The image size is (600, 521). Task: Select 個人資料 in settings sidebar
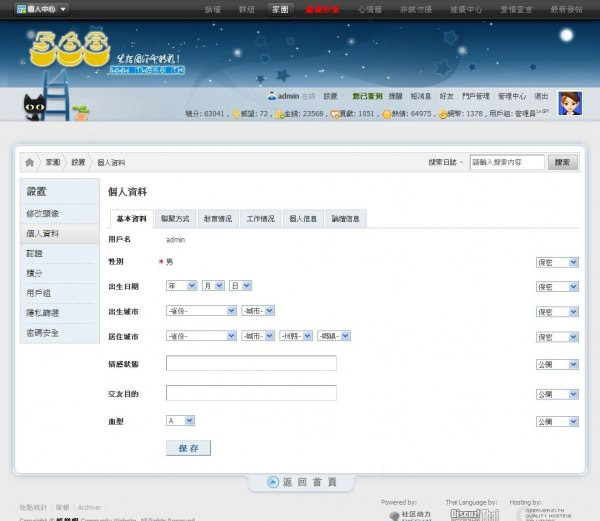[60, 234]
